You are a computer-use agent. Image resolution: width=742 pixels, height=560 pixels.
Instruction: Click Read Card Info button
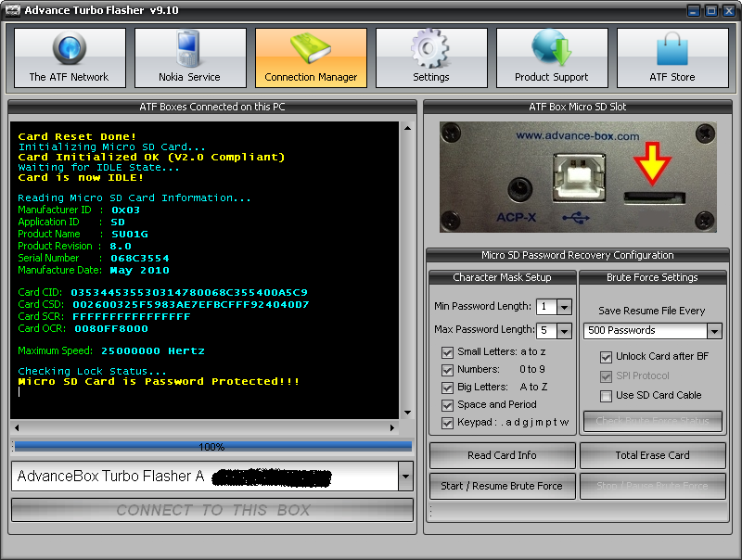[502, 455]
